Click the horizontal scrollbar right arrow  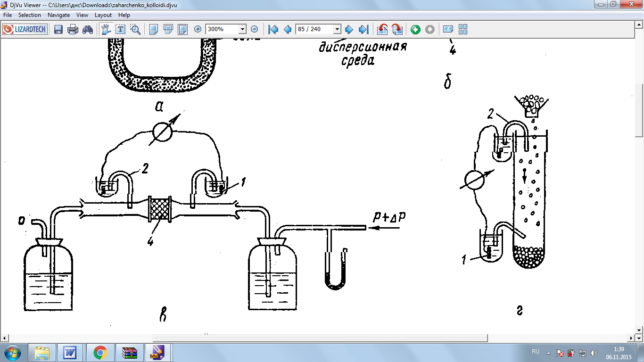[x=632, y=338]
